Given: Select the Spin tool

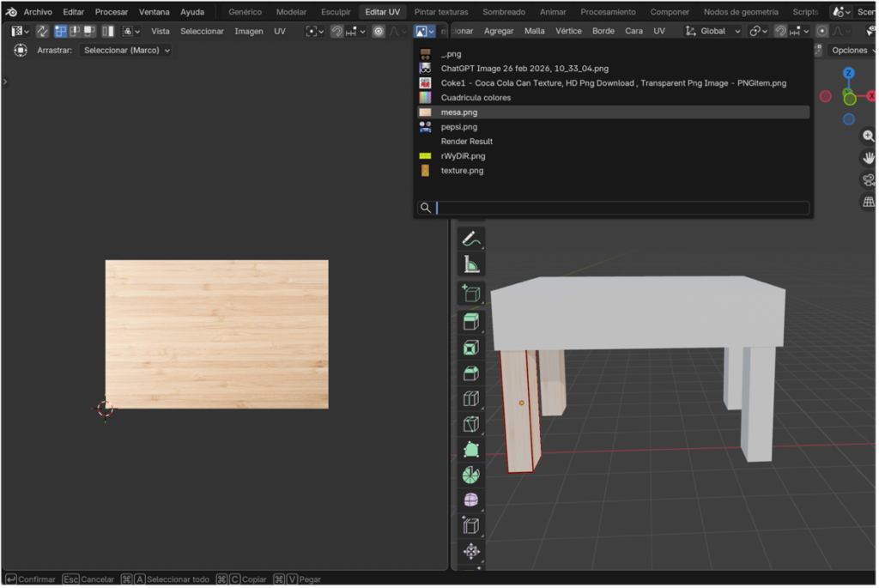Looking at the screenshot, I should [x=471, y=474].
